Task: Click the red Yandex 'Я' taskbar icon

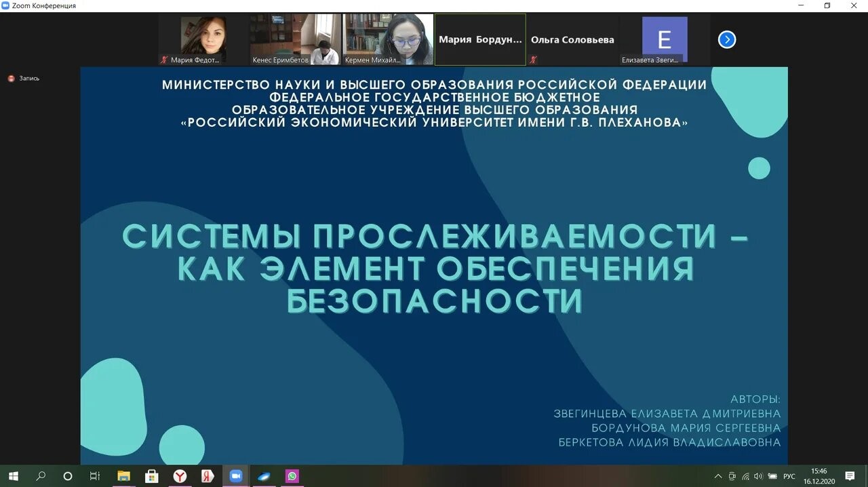Action: (x=208, y=476)
